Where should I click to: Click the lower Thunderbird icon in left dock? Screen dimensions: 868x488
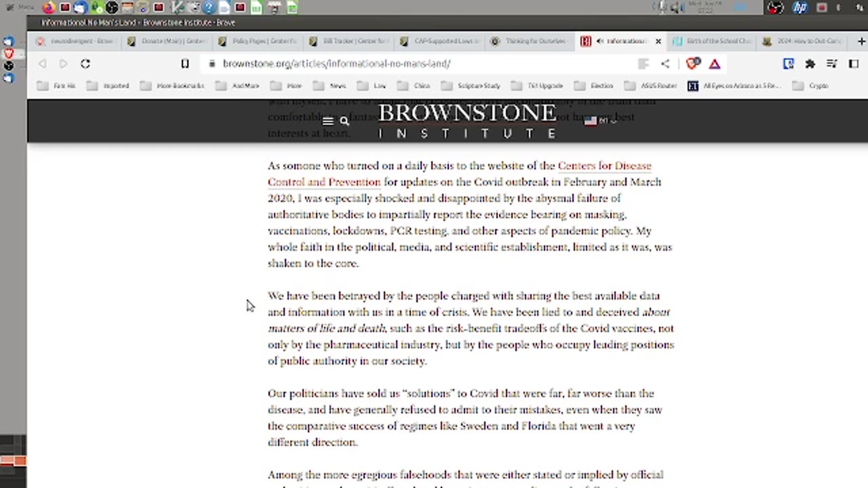click(x=8, y=78)
